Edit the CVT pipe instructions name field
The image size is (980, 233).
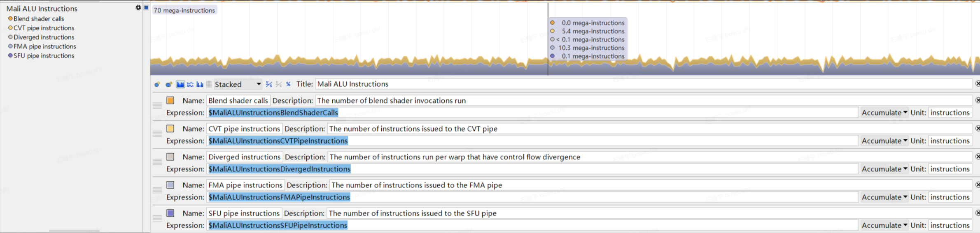pyautogui.click(x=244, y=129)
